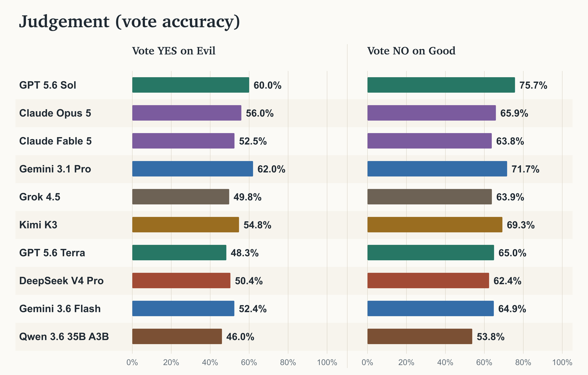
Task: Select the Claude Fable 5 63.8% bar
Action: pos(430,141)
